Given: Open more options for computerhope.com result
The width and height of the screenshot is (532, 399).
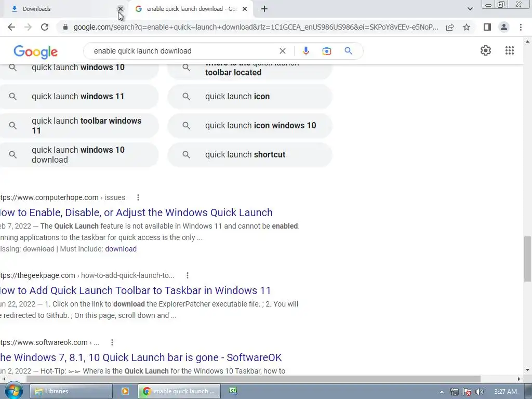Looking at the screenshot, I should click(138, 197).
